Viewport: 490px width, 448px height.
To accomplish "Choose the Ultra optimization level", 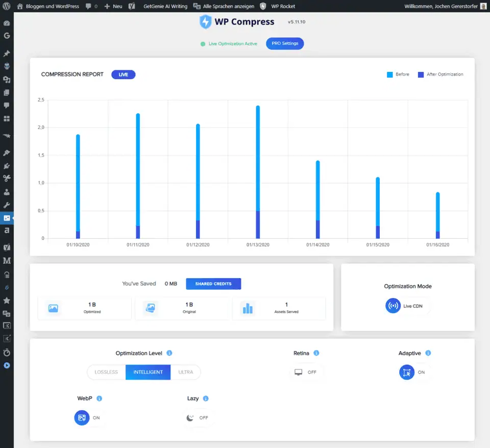I will [186, 372].
